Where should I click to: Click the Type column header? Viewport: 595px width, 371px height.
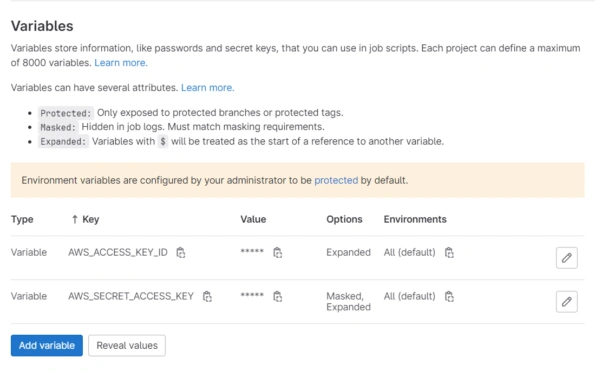[22, 219]
